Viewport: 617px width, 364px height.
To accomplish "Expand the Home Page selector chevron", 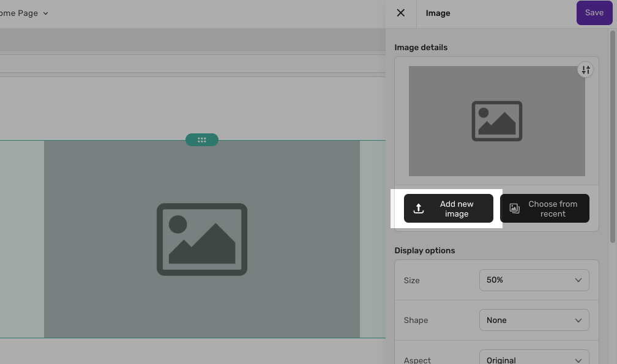I will pyautogui.click(x=46, y=13).
